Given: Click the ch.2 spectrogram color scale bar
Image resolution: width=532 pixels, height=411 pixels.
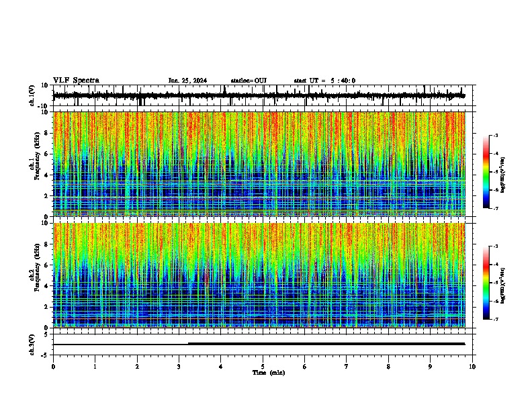Looking at the screenshot, I should coord(486,283).
